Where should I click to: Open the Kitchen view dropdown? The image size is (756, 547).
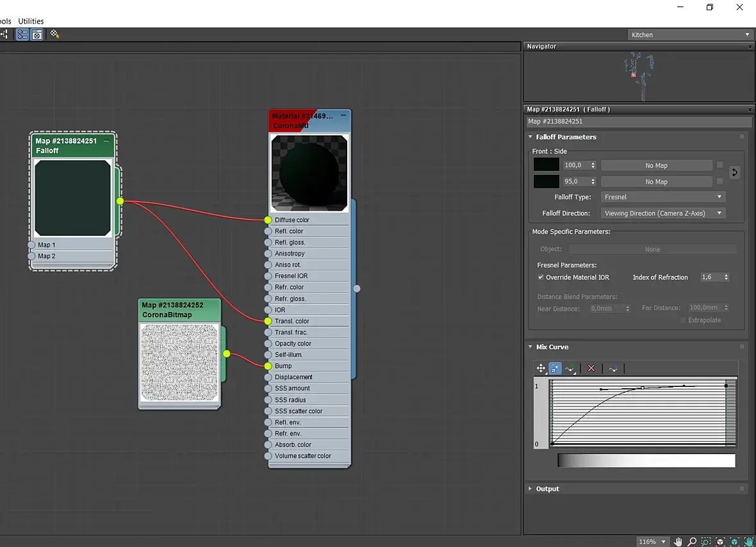point(689,35)
